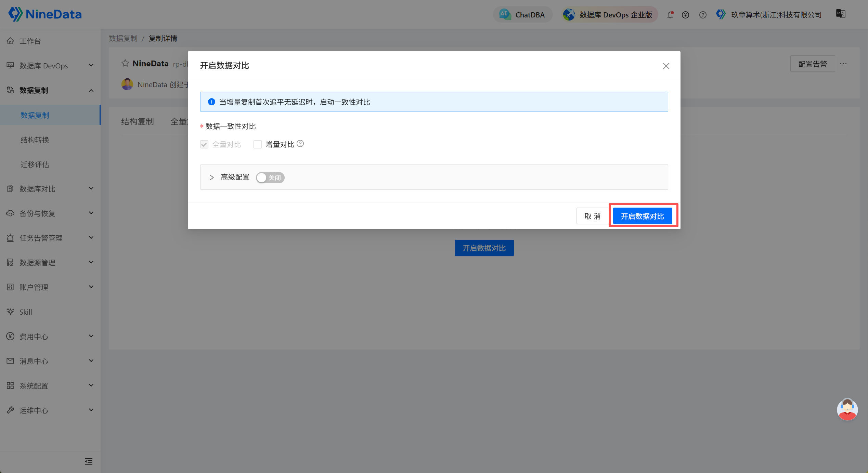Expand 数据源管理 sidebar menu
The height and width of the screenshot is (473, 868).
tap(50, 263)
